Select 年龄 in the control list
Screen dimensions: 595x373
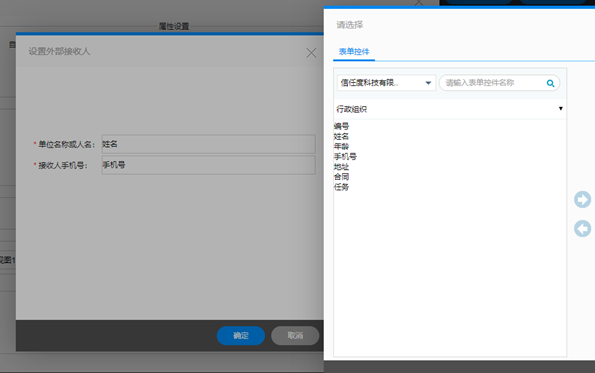(341, 146)
